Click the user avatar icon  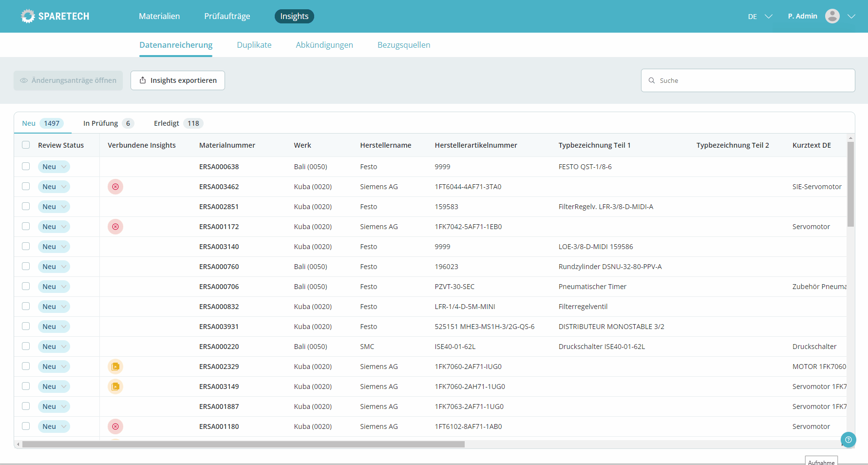pos(832,16)
